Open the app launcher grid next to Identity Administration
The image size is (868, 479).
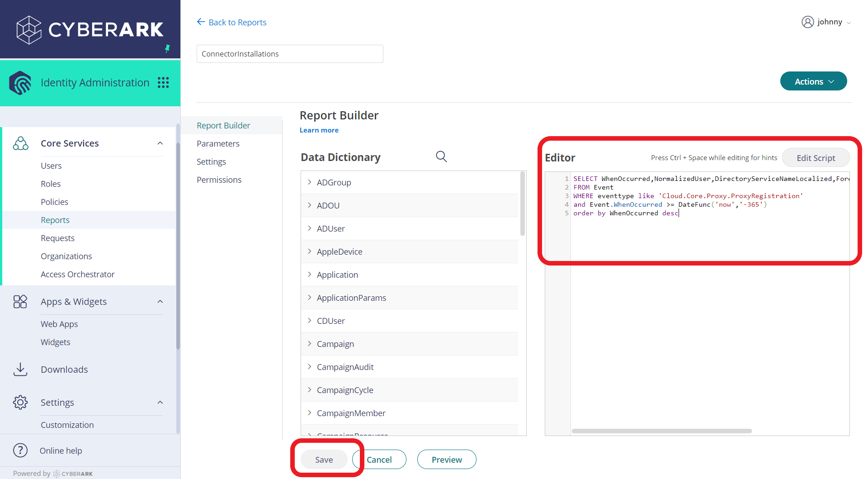(x=163, y=82)
